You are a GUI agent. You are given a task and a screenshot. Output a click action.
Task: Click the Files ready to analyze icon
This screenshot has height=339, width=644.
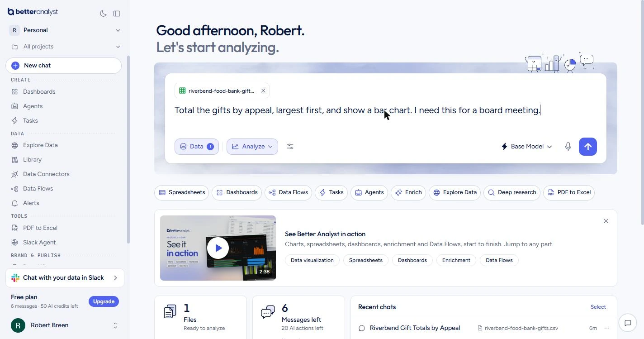[170, 311]
